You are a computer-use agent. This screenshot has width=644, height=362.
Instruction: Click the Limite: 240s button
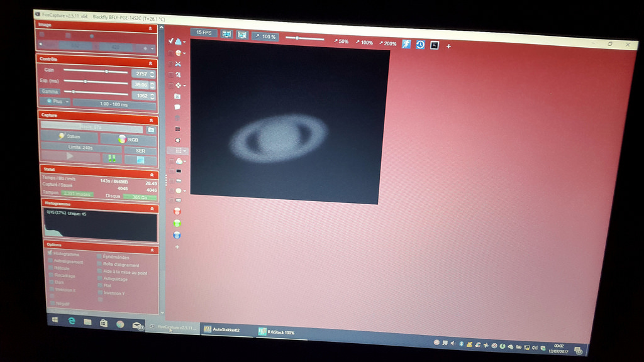[80, 147]
